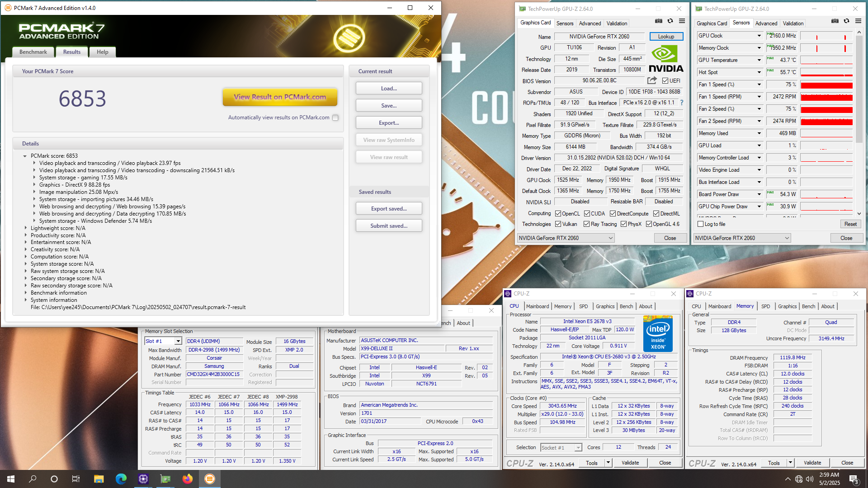
Task: Open the SPD tab in CPU-Z Memory window
Action: tap(765, 306)
